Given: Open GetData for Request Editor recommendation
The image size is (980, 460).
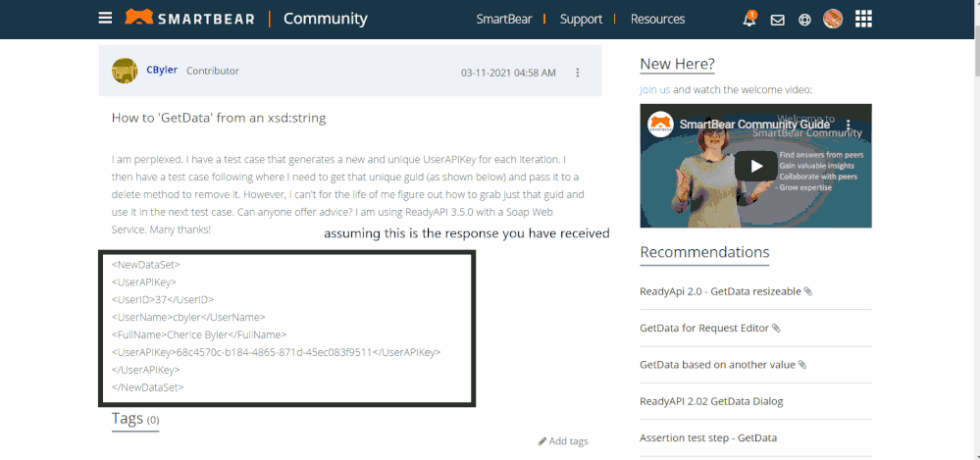Looking at the screenshot, I should (703, 328).
